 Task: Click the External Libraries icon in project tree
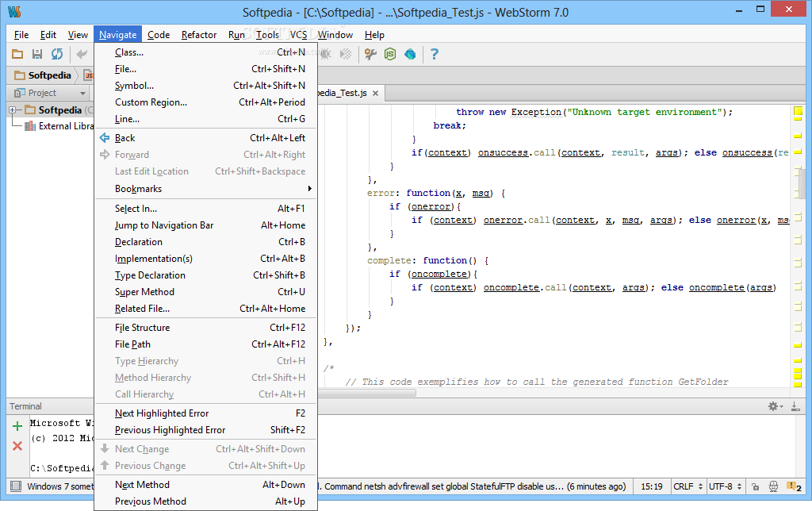[x=30, y=126]
